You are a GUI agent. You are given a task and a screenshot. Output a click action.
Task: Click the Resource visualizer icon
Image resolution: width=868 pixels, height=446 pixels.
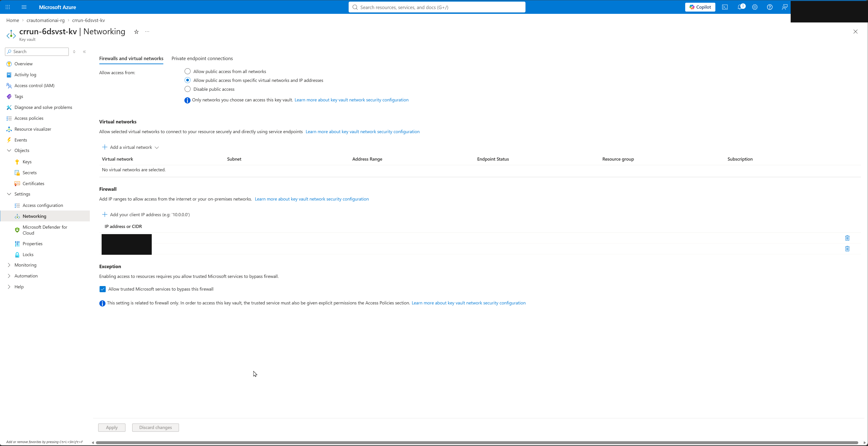(9, 129)
